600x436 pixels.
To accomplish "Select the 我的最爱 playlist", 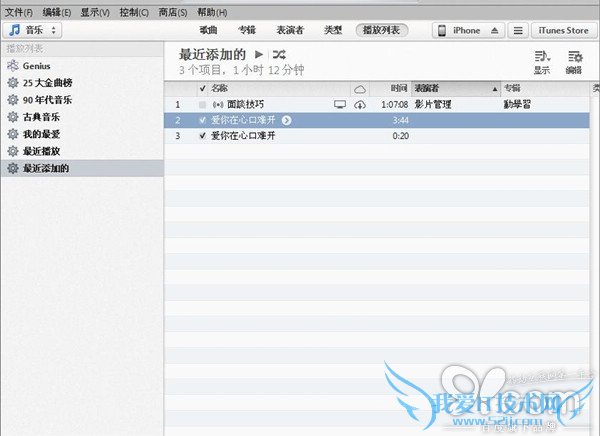I will coord(41,134).
